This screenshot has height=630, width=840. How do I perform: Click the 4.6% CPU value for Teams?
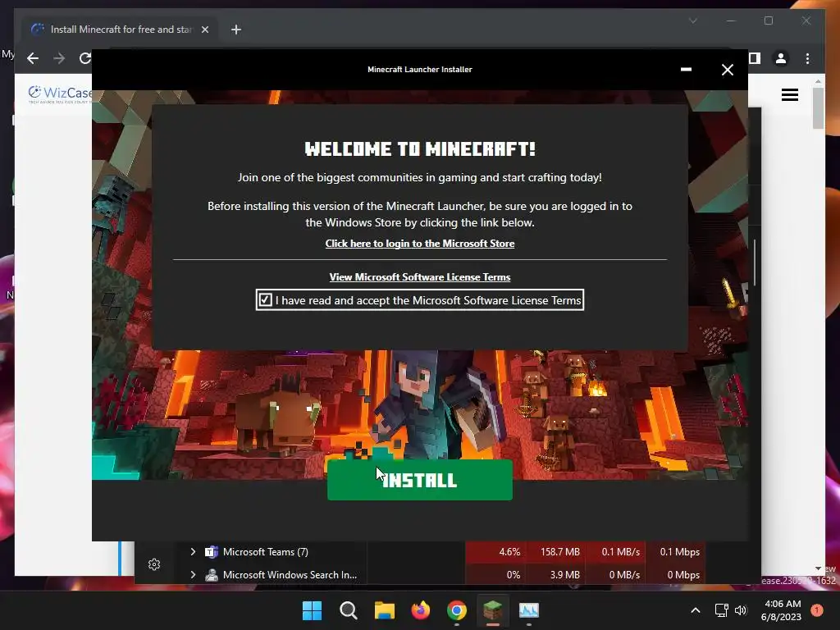(509, 552)
